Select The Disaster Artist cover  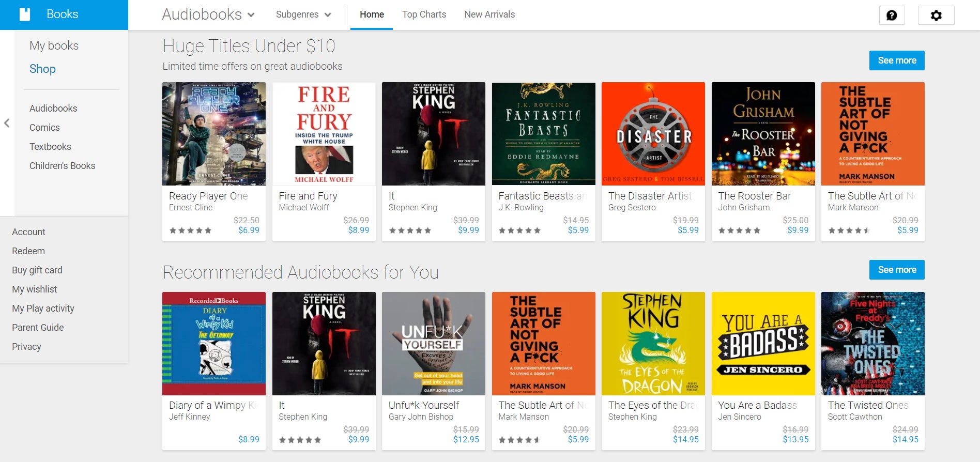[x=653, y=134]
